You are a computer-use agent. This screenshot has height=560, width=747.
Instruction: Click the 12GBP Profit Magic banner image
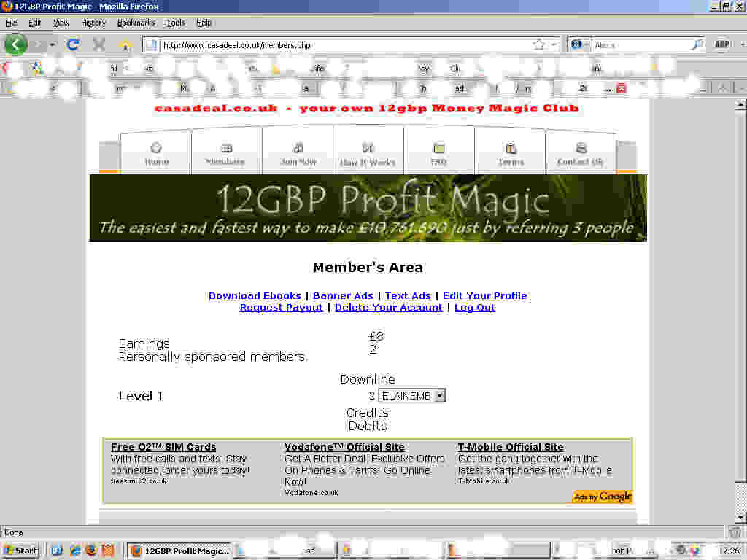click(x=368, y=208)
